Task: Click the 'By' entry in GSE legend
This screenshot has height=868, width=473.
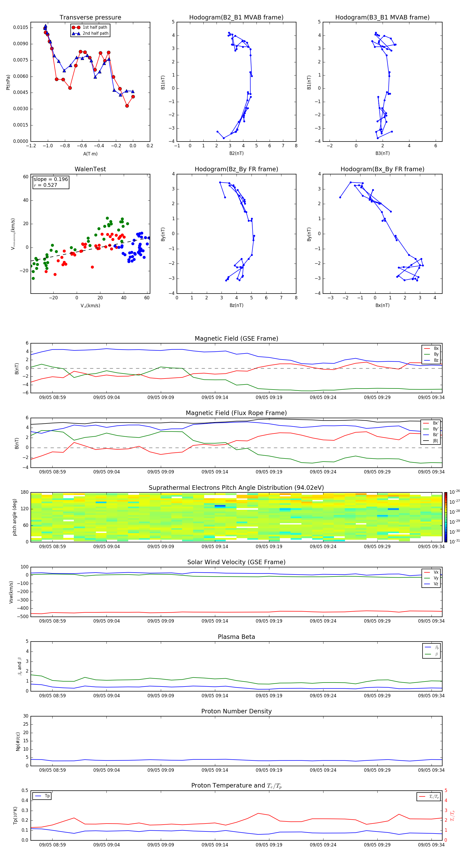Action: click(x=431, y=354)
